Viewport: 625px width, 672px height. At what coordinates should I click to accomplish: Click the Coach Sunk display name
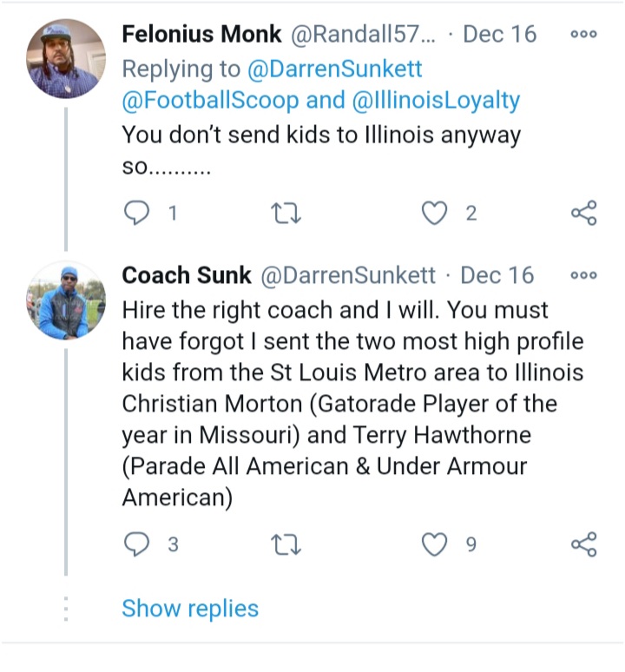[186, 276]
